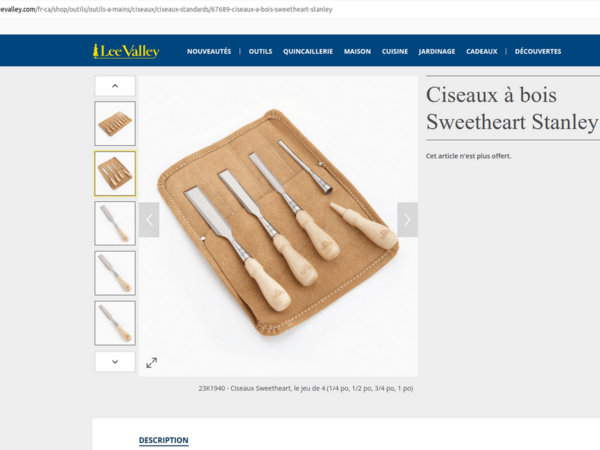Switch to the Description tab
Screen dimensions: 600x450
pyautogui.click(x=163, y=440)
